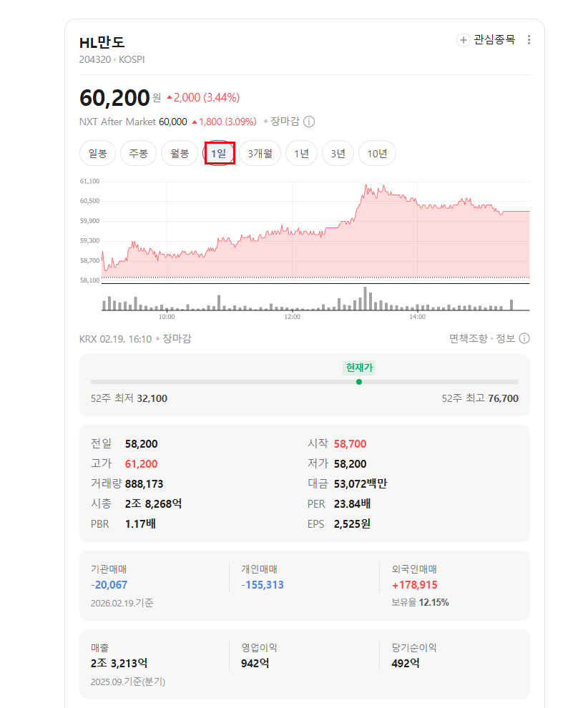Click the 기관매매 value -20,067
Viewport: 588px width, 708px height.
coord(109,585)
